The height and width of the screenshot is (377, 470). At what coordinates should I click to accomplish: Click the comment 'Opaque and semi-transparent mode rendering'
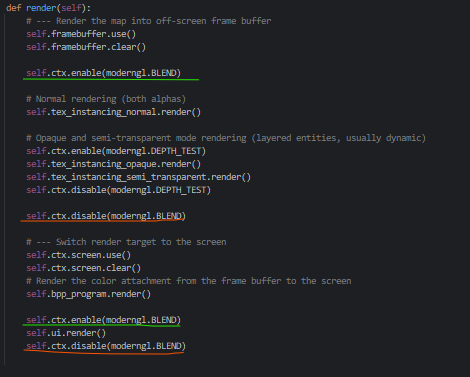coord(141,138)
